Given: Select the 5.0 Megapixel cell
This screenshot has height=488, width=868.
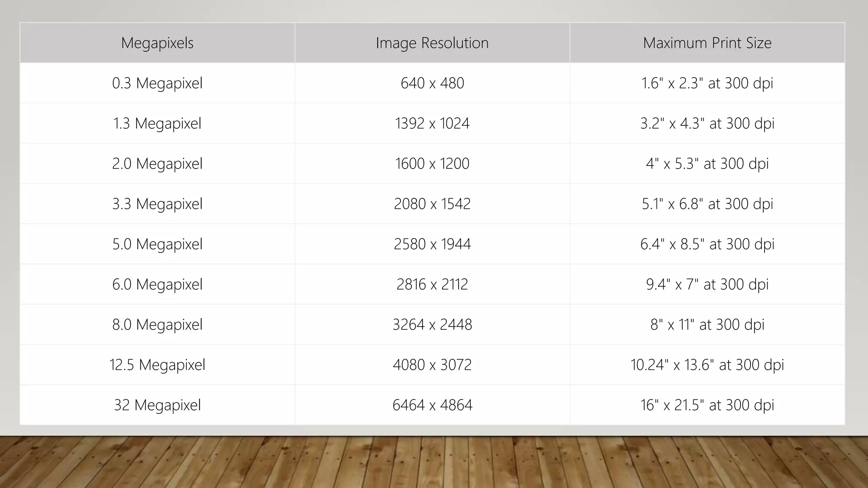Looking at the screenshot, I should [157, 244].
